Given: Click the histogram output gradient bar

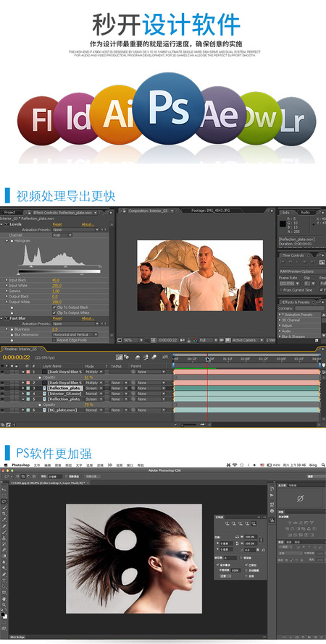Looking at the screenshot, I should coord(59,271).
